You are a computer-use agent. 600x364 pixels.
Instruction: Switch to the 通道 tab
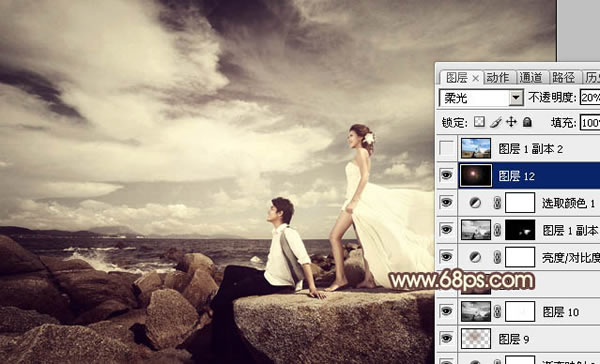[x=531, y=78]
